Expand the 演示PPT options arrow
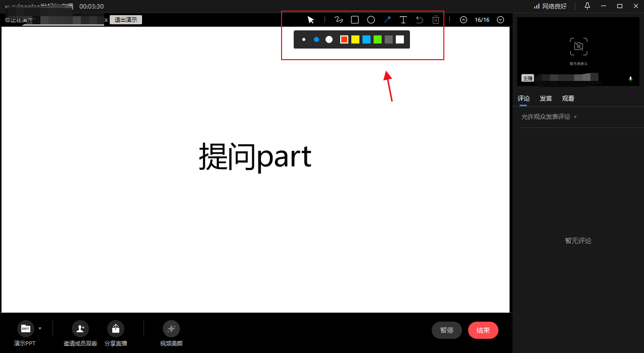The width and height of the screenshot is (644, 353). pos(39,328)
